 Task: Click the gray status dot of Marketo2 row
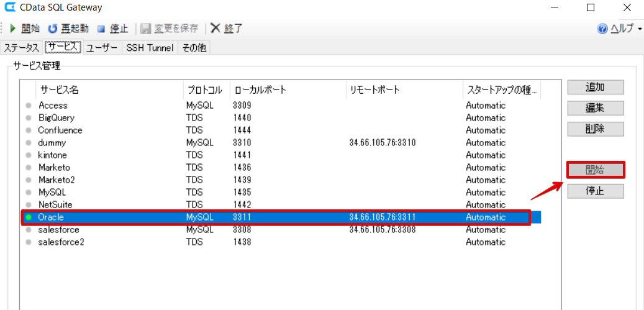point(29,180)
